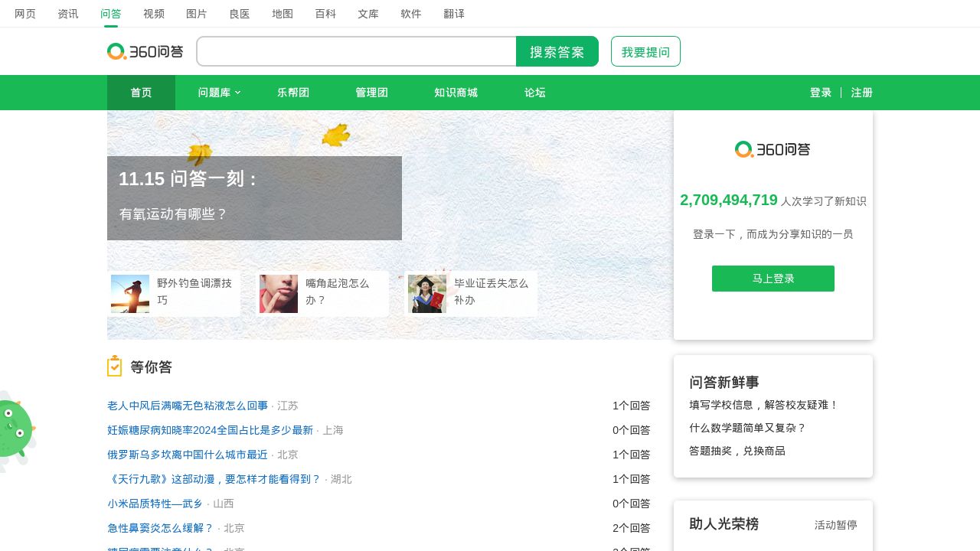Open news item 什么数学题简单又复杂
This screenshot has height=551, width=980.
(748, 428)
